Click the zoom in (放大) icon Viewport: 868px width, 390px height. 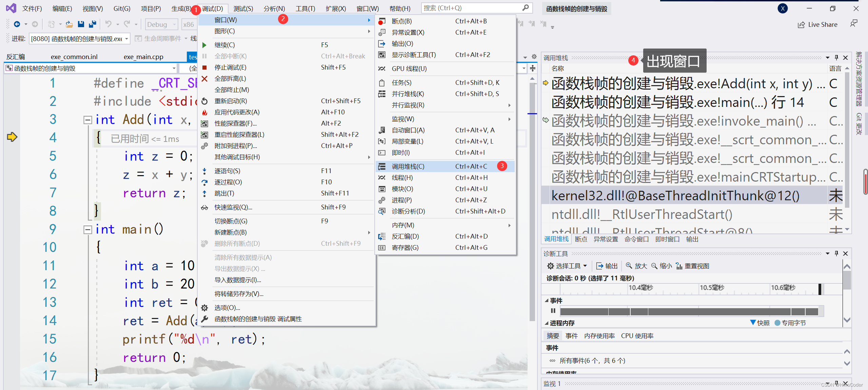pos(629,266)
